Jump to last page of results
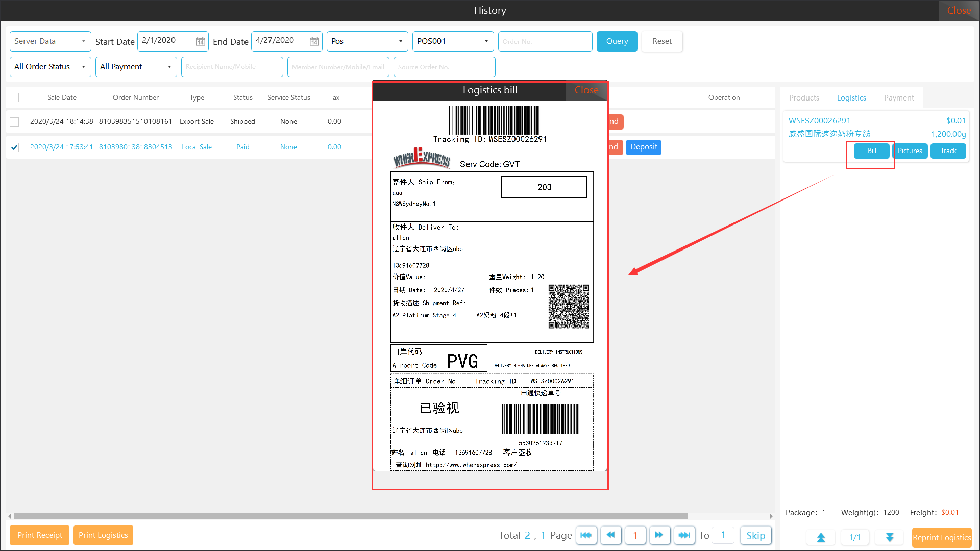Viewport: 980px width, 551px height. [684, 535]
